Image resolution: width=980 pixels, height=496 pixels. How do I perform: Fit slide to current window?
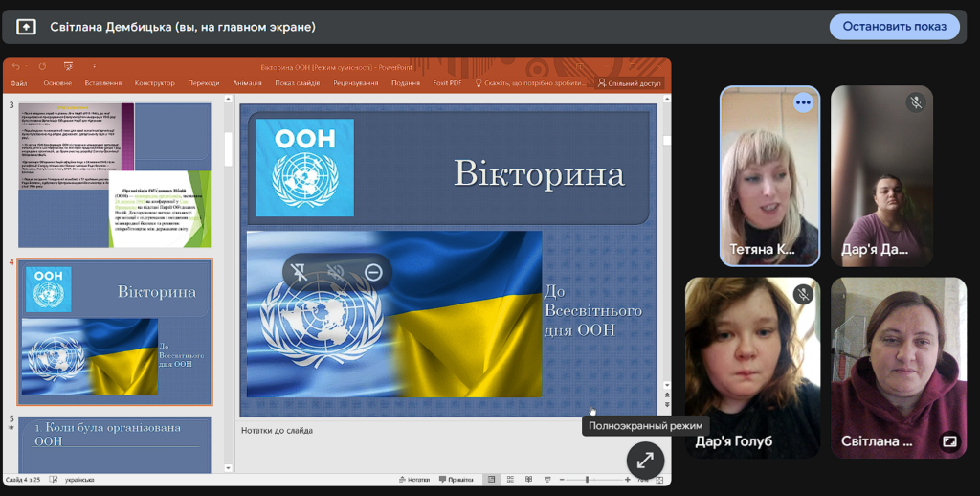point(661,479)
